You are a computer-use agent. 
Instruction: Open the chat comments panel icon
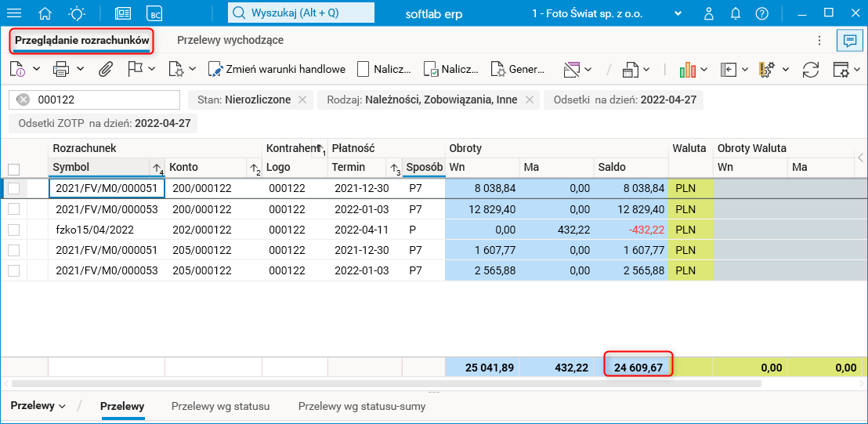(x=847, y=40)
